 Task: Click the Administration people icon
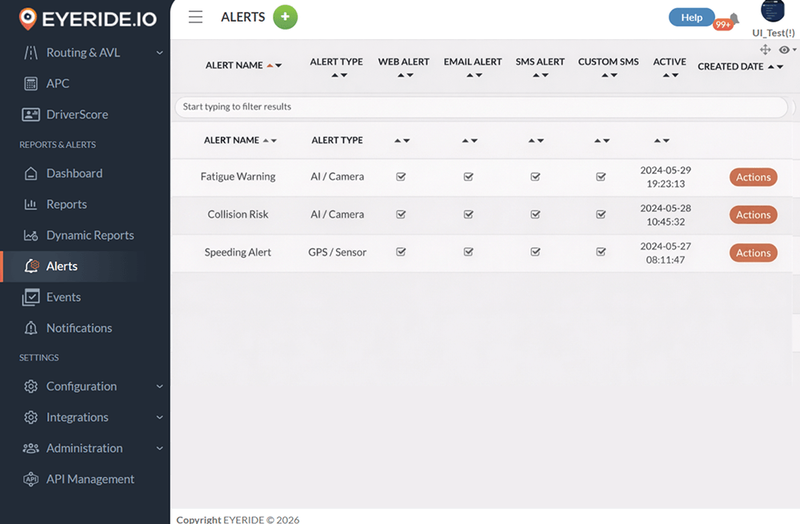[31, 448]
